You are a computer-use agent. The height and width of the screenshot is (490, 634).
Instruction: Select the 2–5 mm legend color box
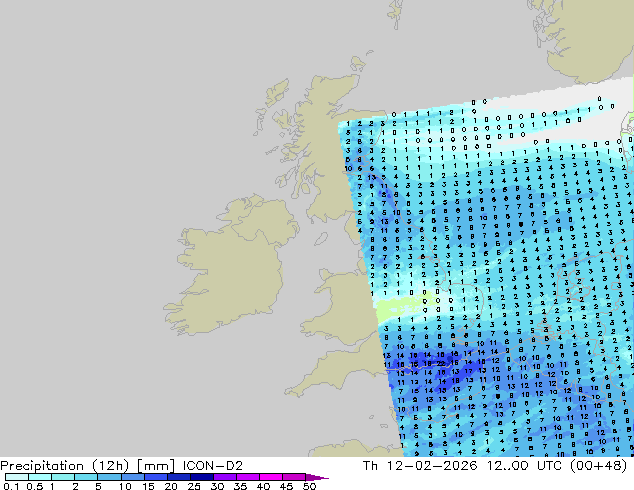(x=86, y=477)
